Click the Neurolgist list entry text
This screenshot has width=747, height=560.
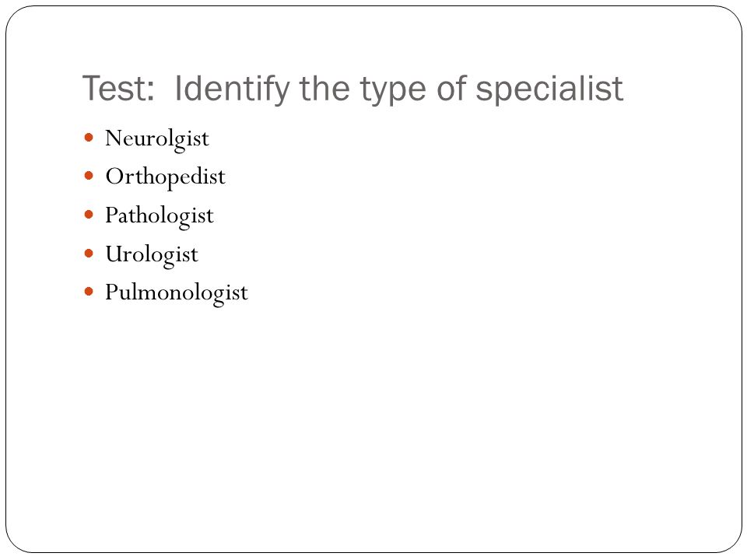[156, 139]
